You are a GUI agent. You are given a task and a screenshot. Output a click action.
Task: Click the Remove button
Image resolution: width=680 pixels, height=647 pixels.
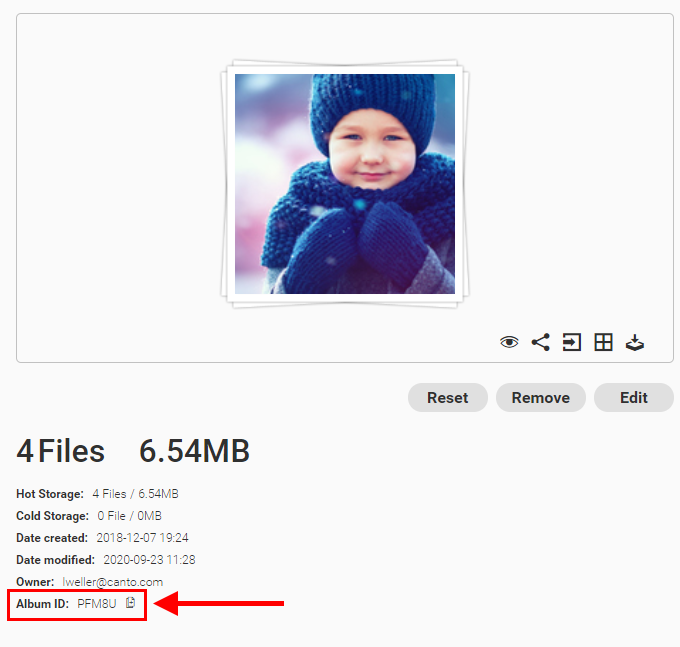(541, 398)
